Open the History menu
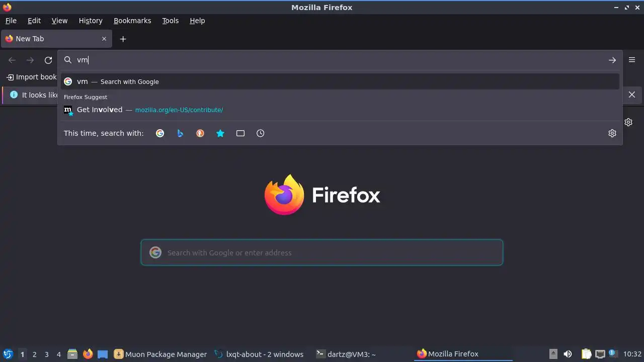The width and height of the screenshot is (644, 362). coord(91,21)
